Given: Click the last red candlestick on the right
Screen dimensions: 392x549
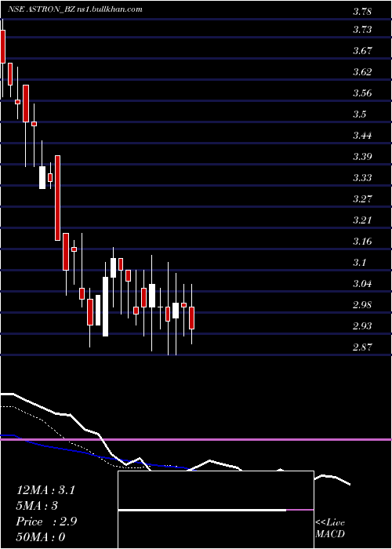Looking at the screenshot, I should [x=191, y=318].
